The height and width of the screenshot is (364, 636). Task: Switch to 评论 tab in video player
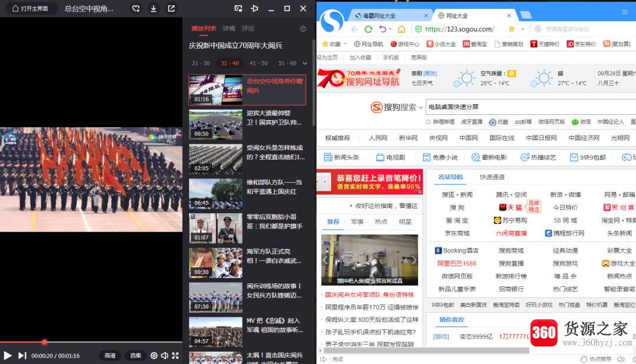coord(248,28)
